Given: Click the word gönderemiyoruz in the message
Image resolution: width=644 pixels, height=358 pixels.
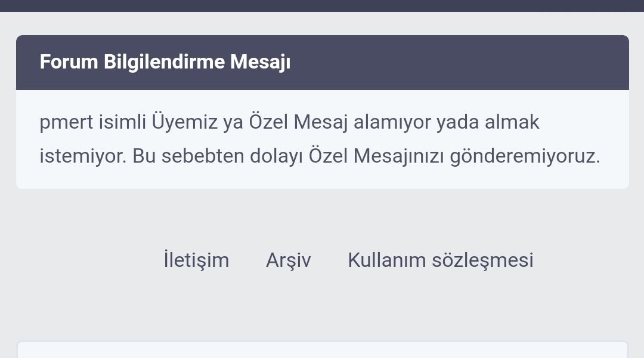Looking at the screenshot, I should [x=525, y=156].
